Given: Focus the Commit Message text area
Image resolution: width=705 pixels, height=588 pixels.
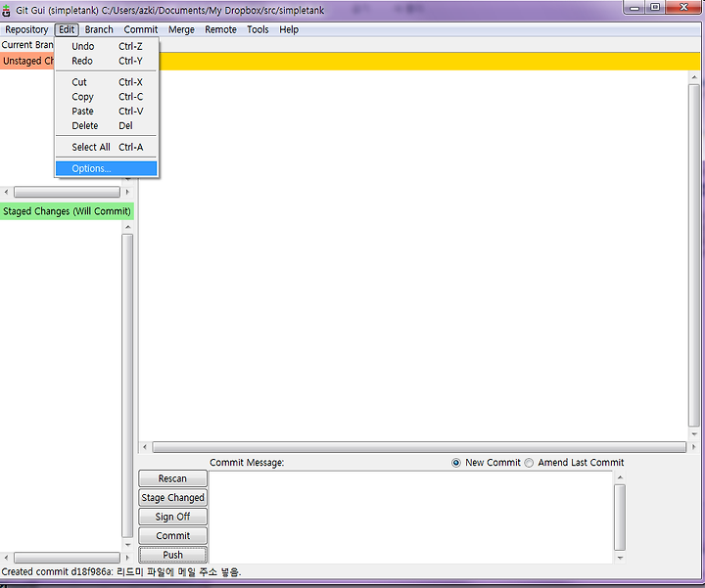Looking at the screenshot, I should pos(411,517).
